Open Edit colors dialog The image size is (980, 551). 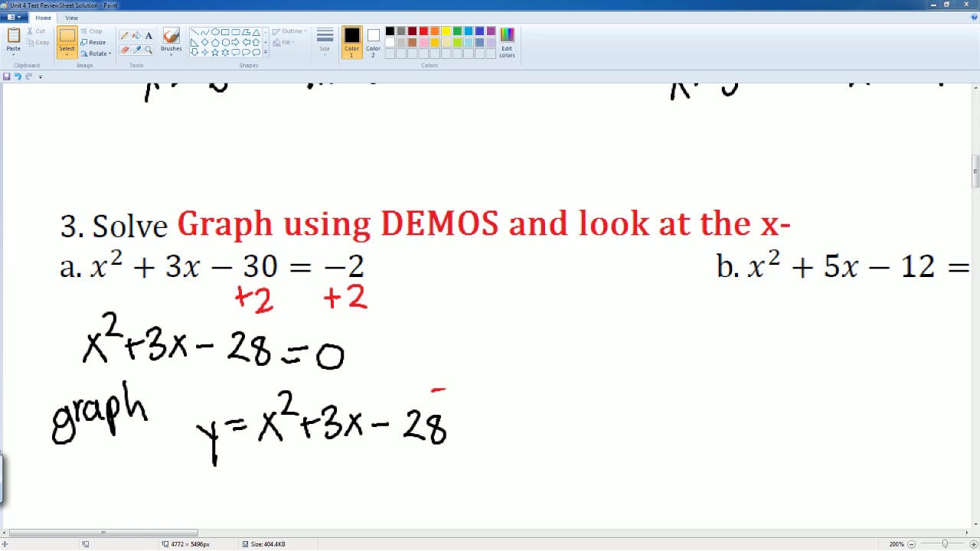coord(507,42)
